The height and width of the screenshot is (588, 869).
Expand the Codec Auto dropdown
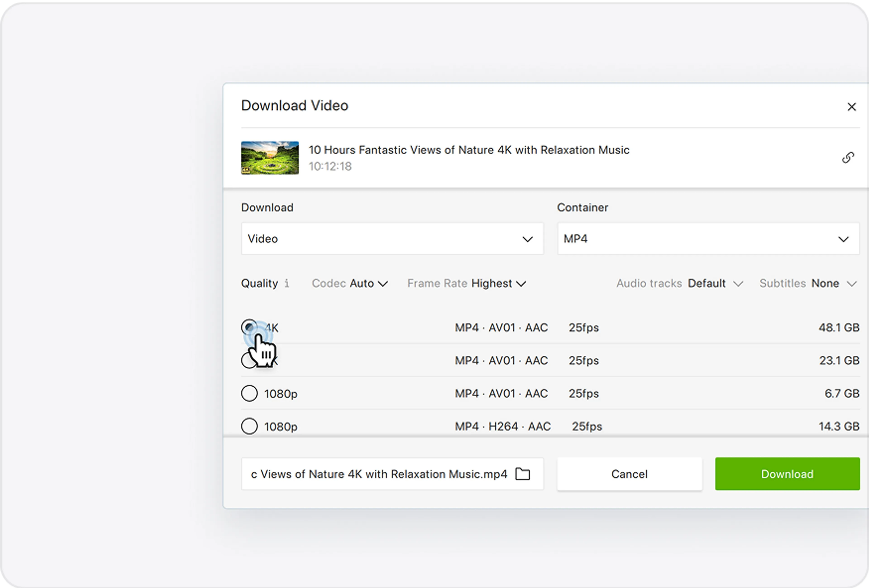point(350,283)
